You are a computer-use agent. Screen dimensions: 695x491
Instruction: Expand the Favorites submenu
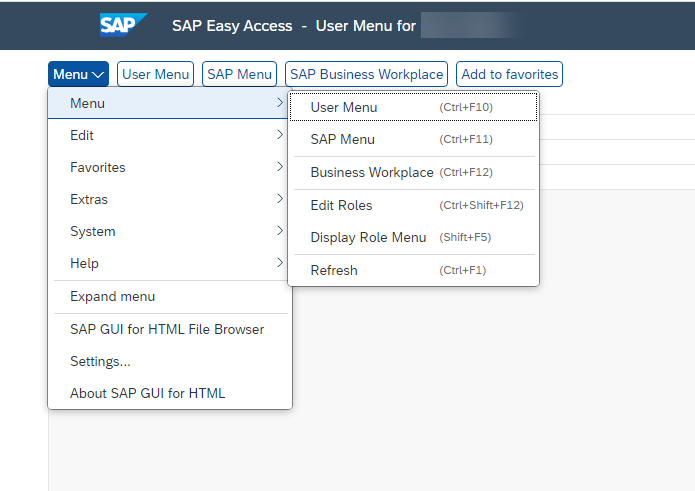(x=168, y=167)
